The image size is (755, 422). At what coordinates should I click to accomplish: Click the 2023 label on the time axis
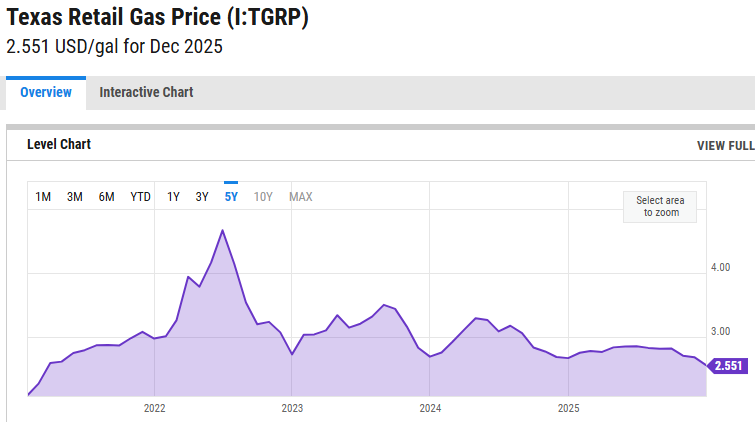pos(292,408)
